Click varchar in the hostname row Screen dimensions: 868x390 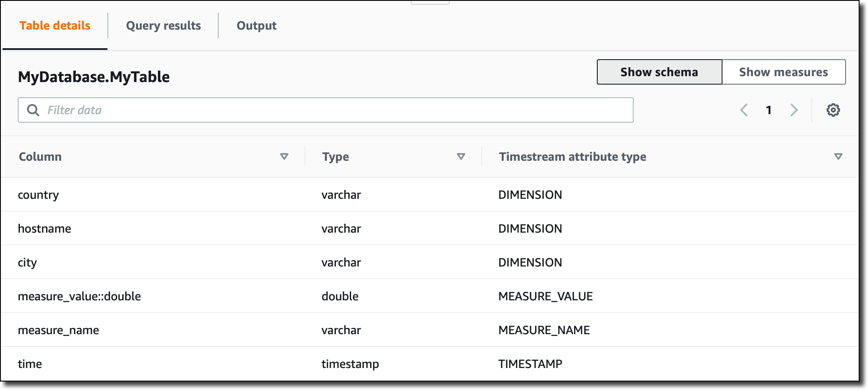pos(341,228)
